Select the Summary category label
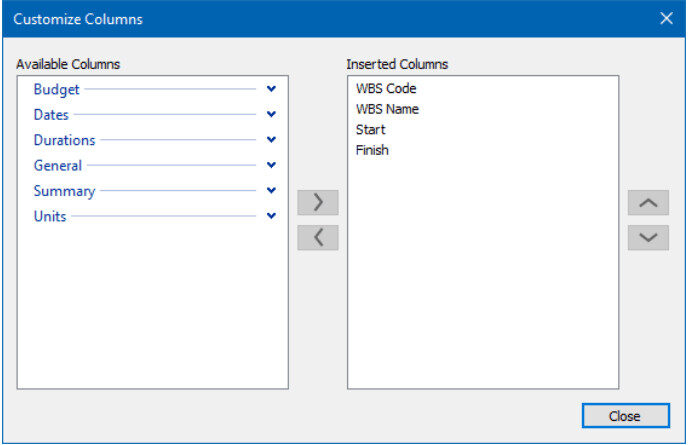 click(64, 192)
